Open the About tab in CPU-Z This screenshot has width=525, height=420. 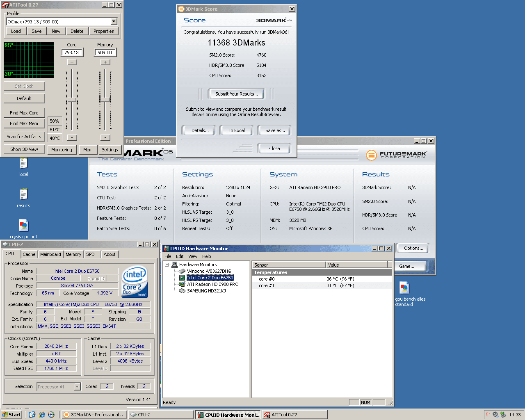110,254
